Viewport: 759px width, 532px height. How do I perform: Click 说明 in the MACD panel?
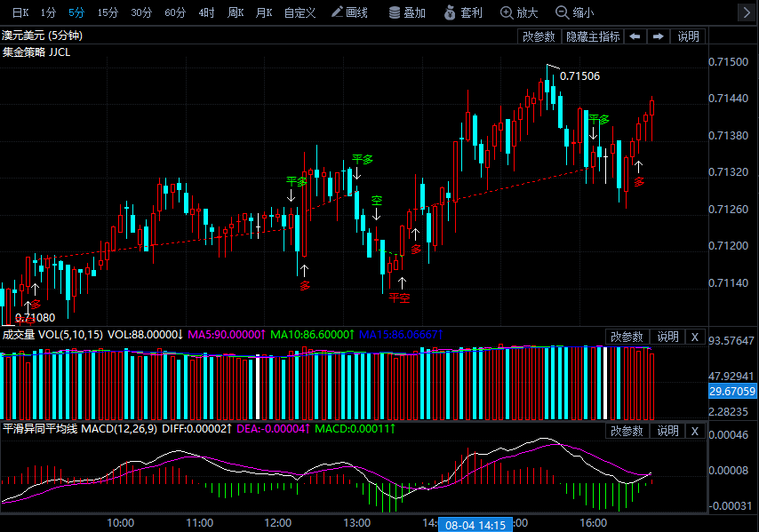667,431
